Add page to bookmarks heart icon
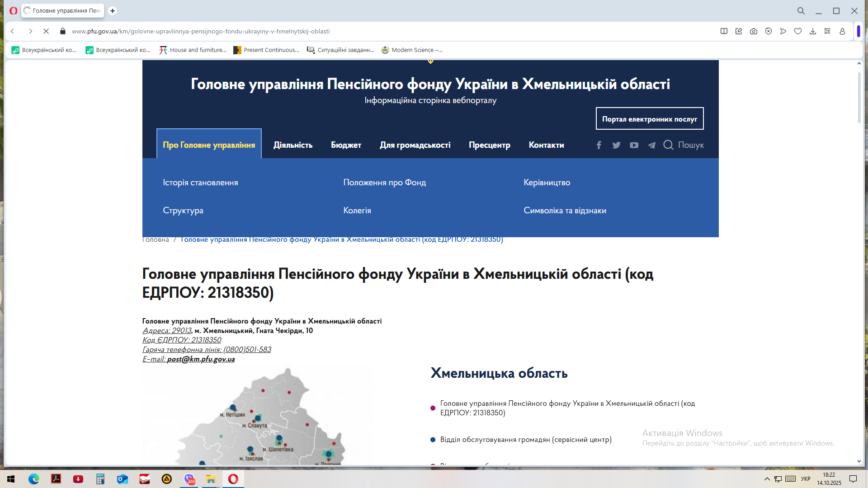This screenshot has height=488, width=868. pos(798,31)
